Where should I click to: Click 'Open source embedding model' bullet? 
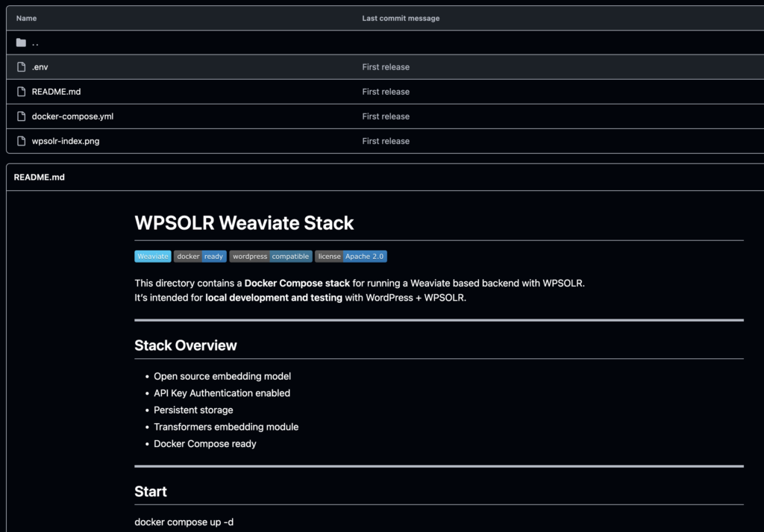click(222, 376)
